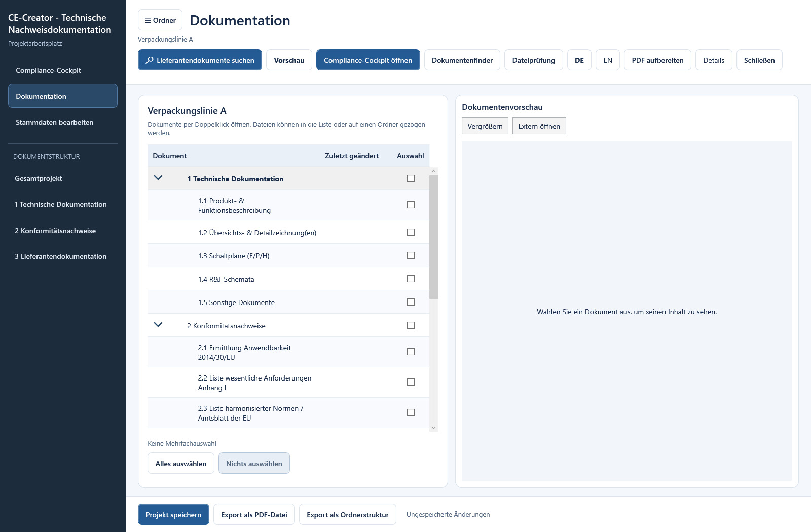Click Extern öffnen in preview panel
Viewport: 811px width, 532px height.
tap(539, 126)
